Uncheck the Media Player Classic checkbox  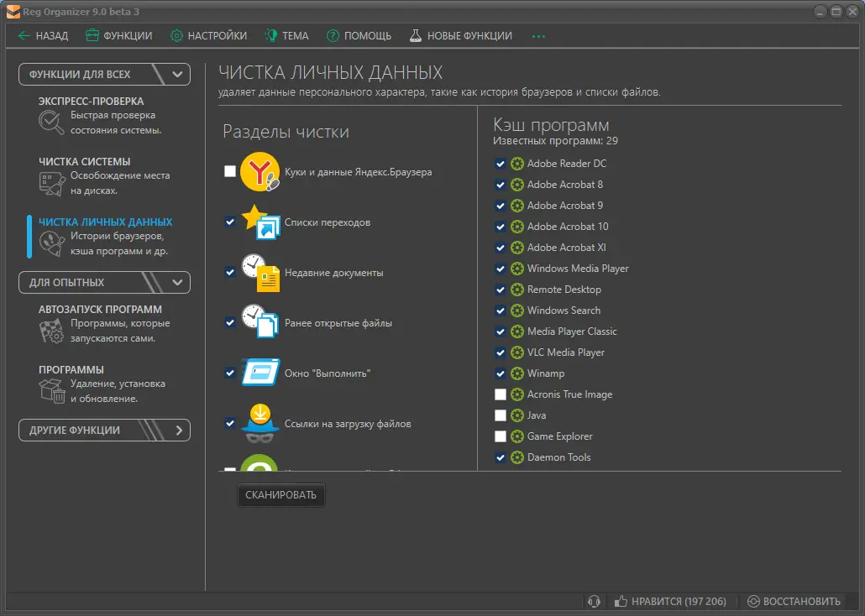[x=501, y=331]
